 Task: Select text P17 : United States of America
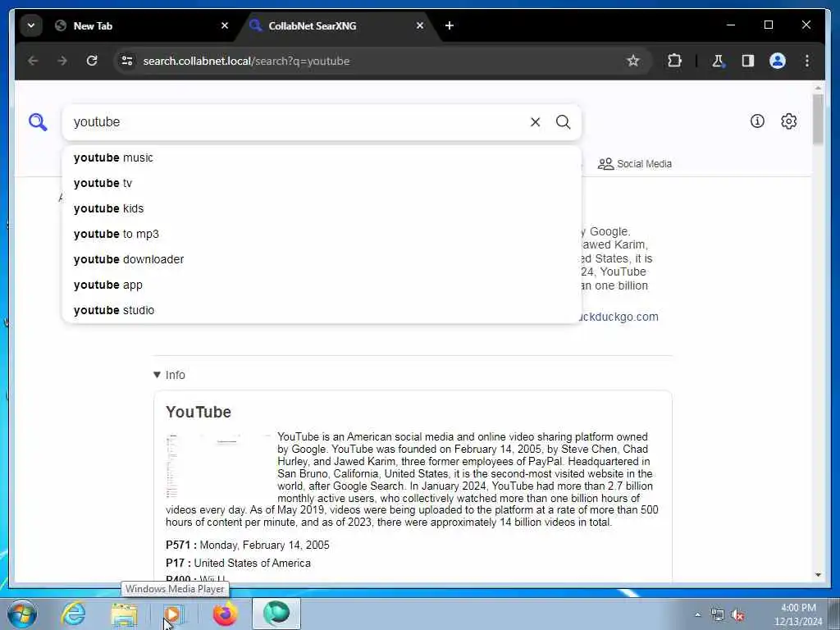[x=238, y=563]
